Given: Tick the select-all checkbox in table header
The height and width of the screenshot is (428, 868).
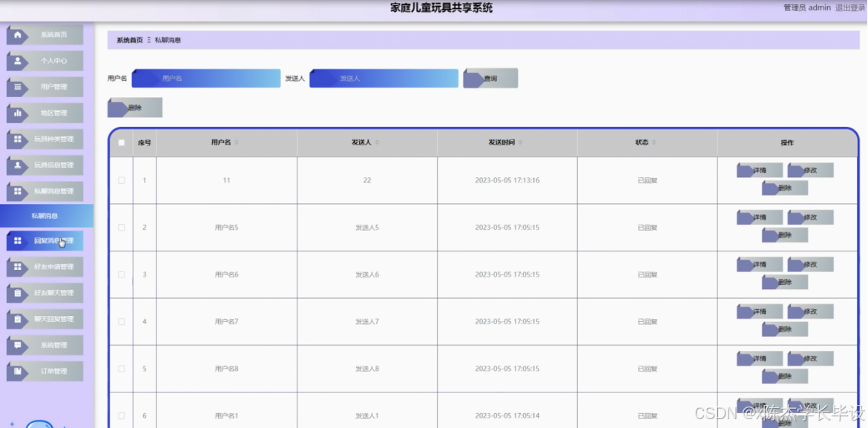Looking at the screenshot, I should pos(121,142).
